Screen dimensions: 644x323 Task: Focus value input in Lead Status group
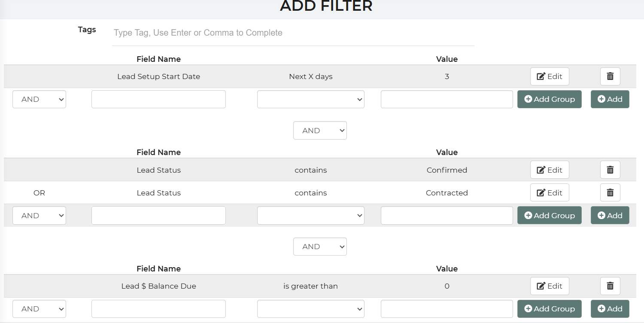pyautogui.click(x=447, y=215)
